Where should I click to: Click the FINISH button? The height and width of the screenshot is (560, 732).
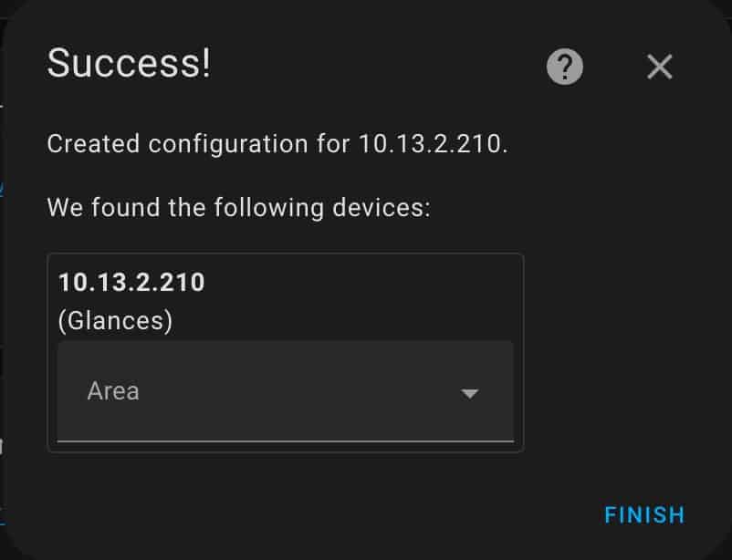click(644, 515)
